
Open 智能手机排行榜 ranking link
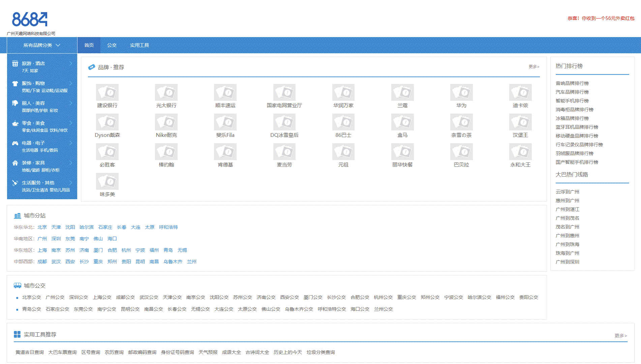coord(572,101)
